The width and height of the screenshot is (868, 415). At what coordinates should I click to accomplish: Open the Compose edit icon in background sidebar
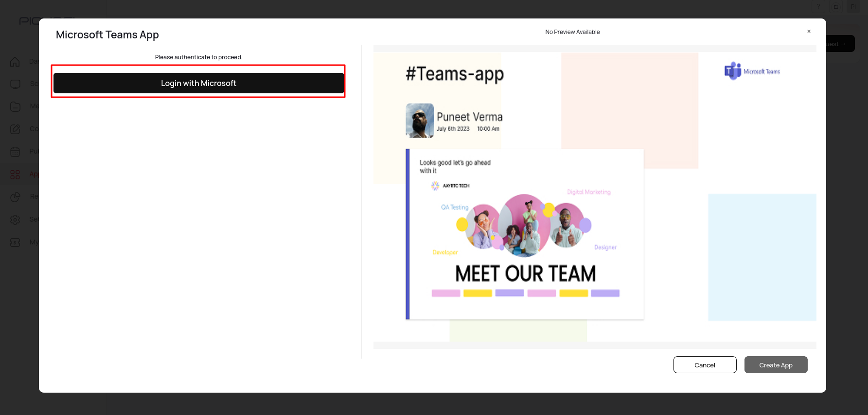point(15,129)
